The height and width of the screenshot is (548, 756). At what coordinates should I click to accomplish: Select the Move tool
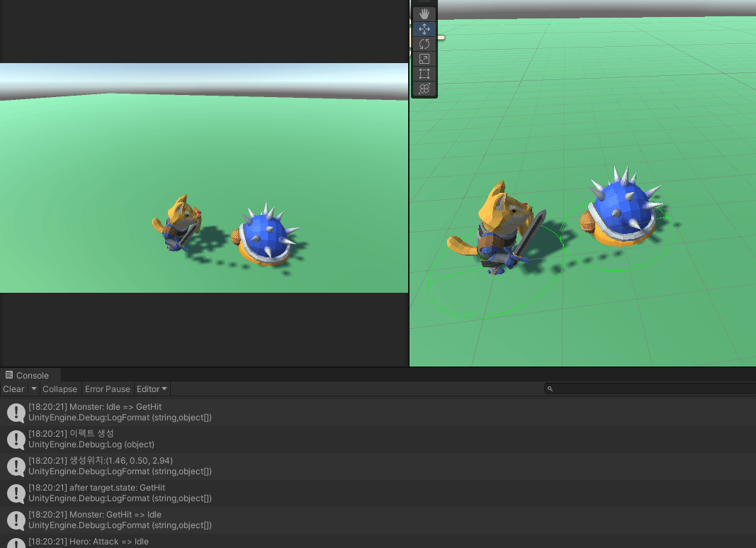(424, 29)
